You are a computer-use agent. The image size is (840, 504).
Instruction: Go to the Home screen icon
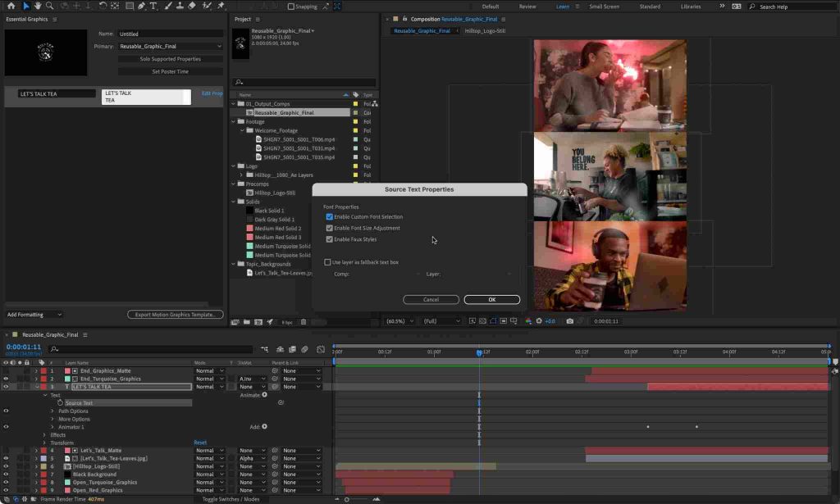coord(11,6)
